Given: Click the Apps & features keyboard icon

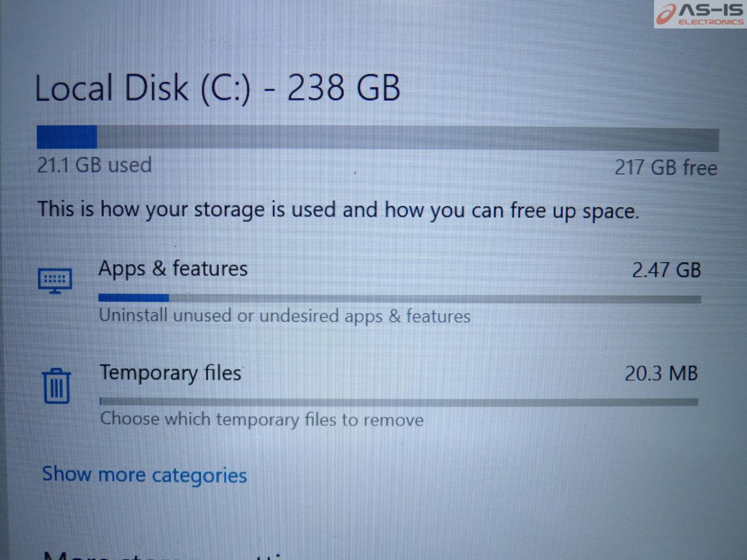Looking at the screenshot, I should pos(55,280).
